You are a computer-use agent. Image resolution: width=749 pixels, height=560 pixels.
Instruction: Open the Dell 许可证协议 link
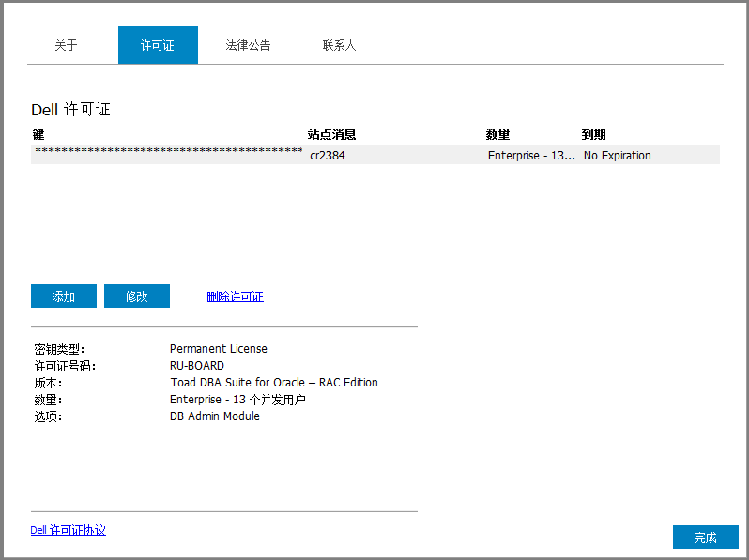pyautogui.click(x=69, y=530)
